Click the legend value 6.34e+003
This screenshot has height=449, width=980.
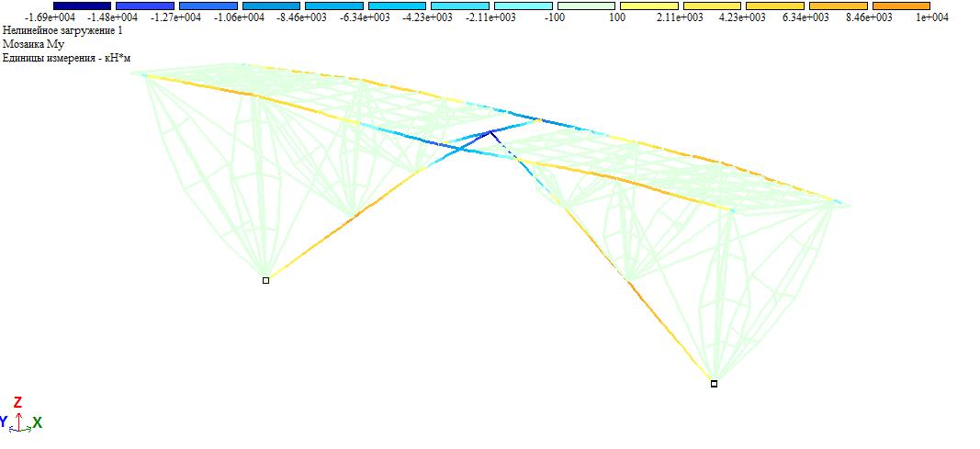805,17
